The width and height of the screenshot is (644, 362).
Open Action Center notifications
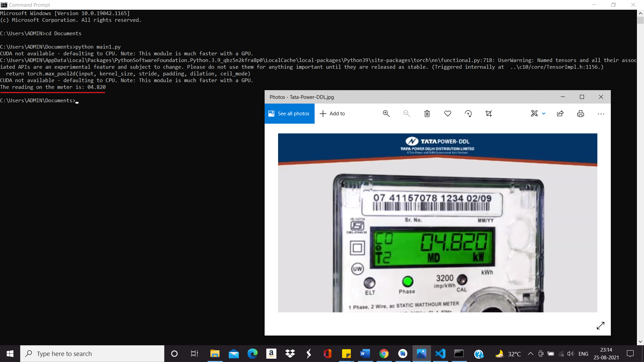click(630, 354)
